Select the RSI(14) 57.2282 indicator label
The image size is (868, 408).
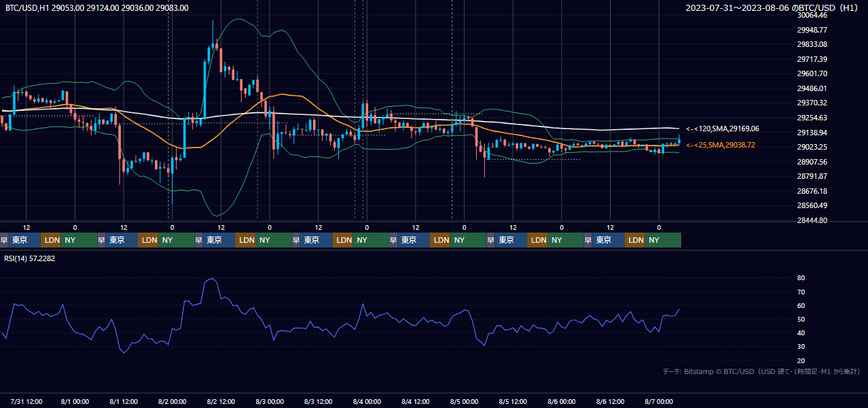(30, 258)
